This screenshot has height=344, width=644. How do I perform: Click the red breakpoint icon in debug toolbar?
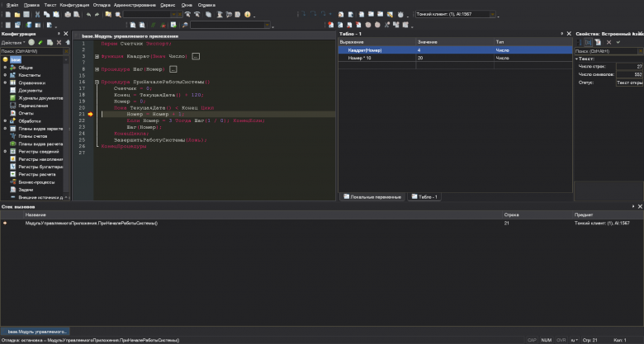point(330,25)
